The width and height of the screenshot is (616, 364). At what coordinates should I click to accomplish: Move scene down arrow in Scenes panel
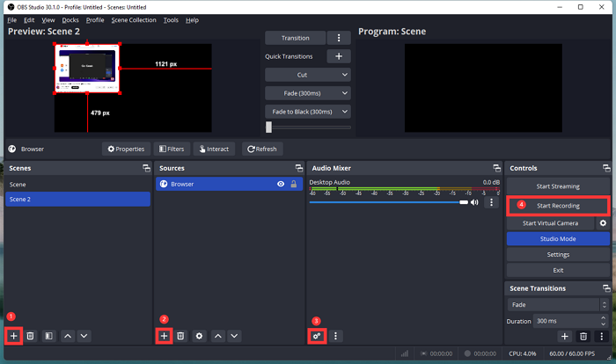84,336
